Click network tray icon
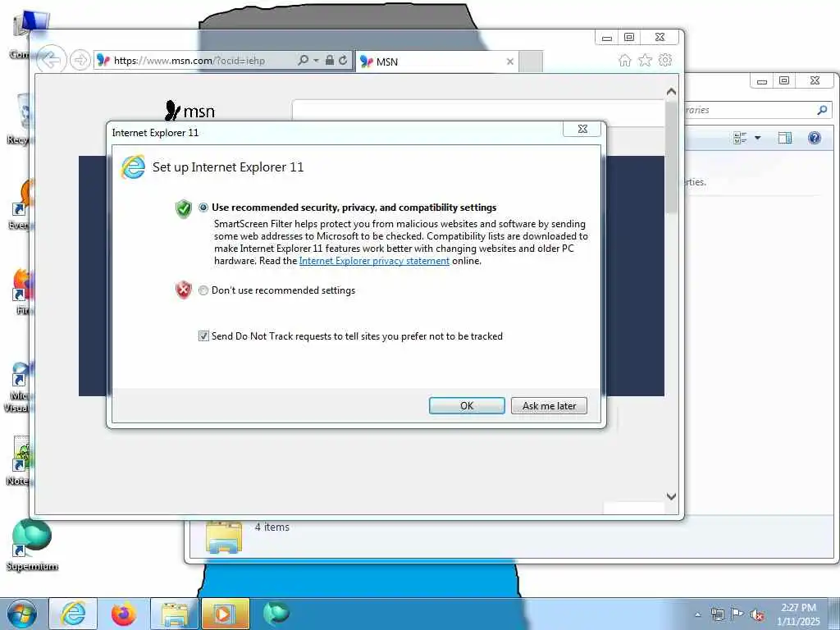Screen dimensions: 840x630 coord(717,614)
